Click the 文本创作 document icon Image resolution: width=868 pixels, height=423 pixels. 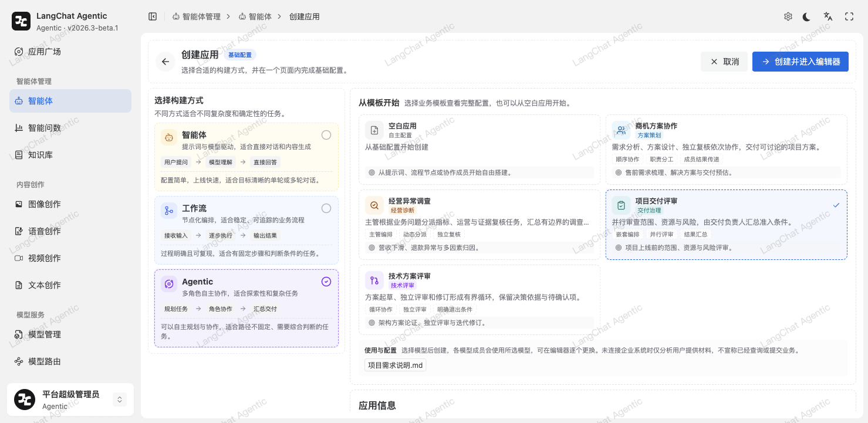19,285
